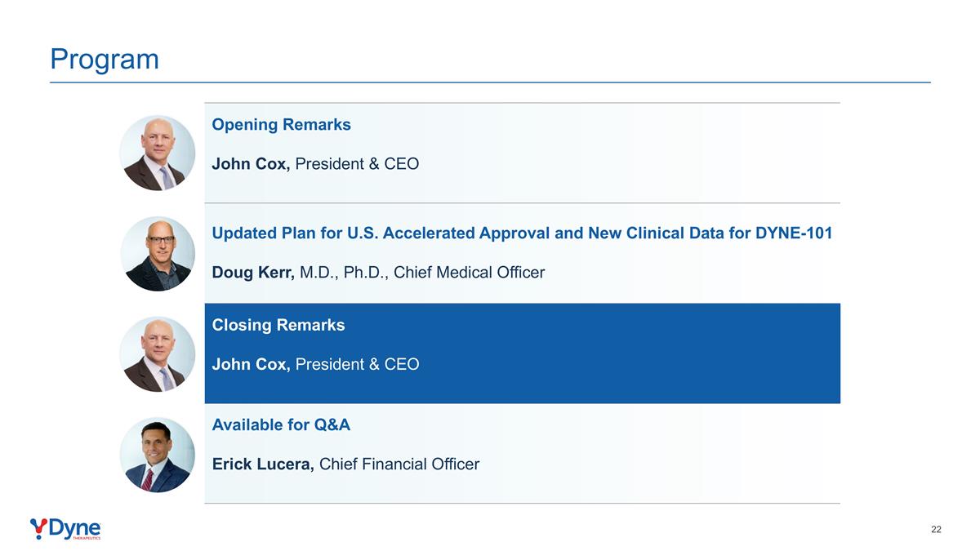Image resolution: width=980 pixels, height=551 pixels.
Task: Select the Erick Lucera name text
Action: coord(263,464)
